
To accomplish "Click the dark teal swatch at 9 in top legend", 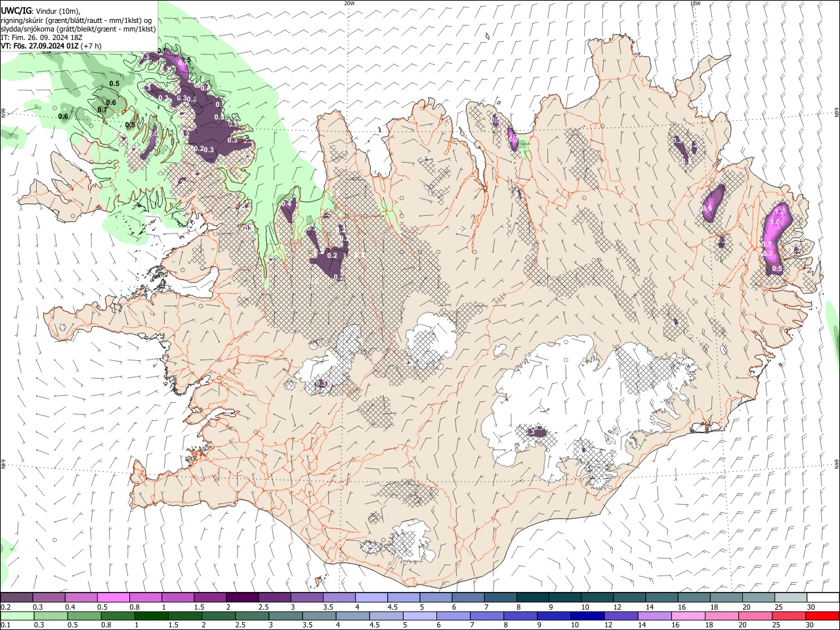I will coord(564,598).
